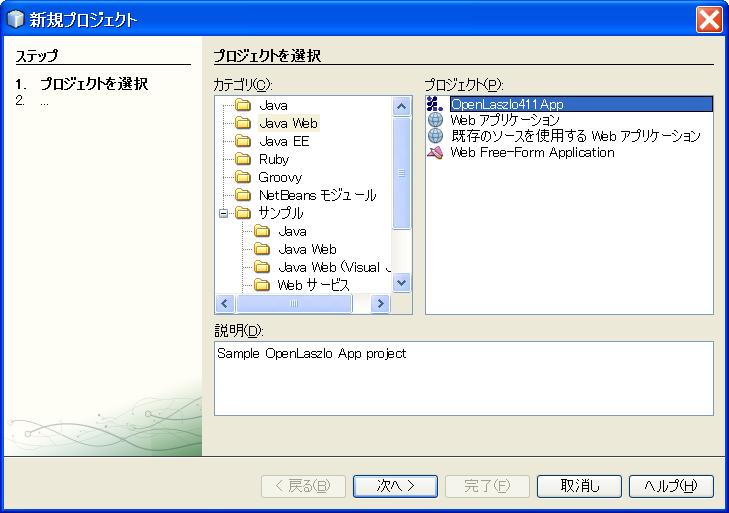This screenshot has height=513, width=729.
Task: Select the サンプル category label
Action: point(281,213)
